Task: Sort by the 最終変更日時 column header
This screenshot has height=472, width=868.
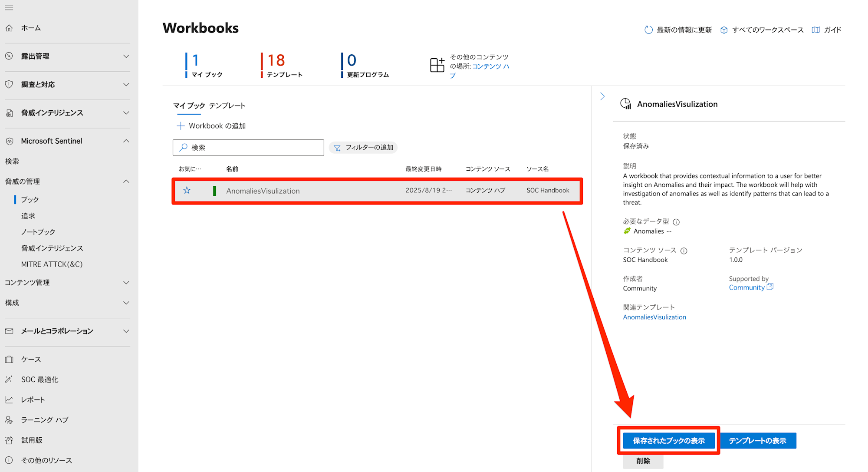Action: click(x=423, y=169)
